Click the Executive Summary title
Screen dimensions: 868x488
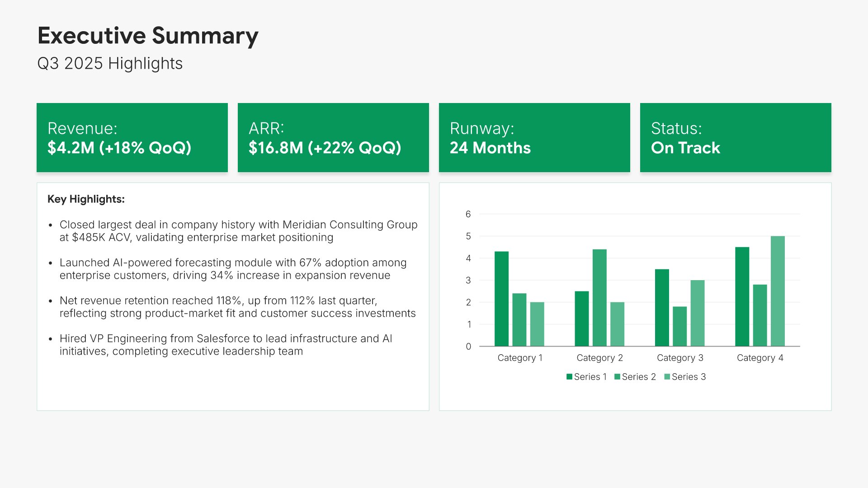(148, 36)
